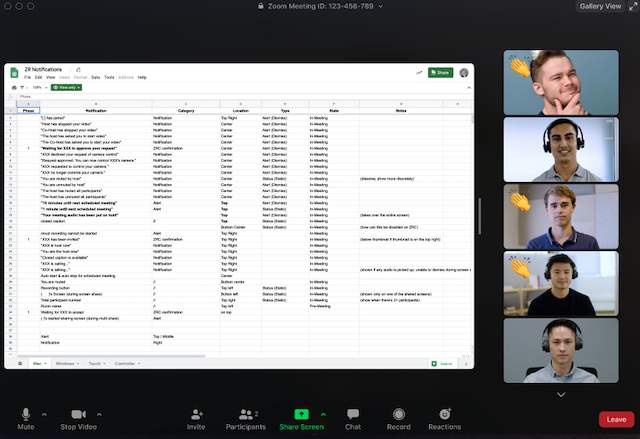Open the Data menu in Sheets
The image size is (640, 439).
[96, 77]
